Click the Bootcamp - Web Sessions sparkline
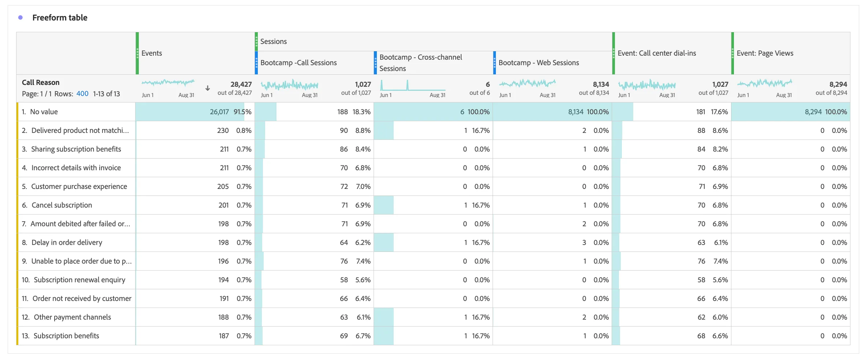 [x=527, y=83]
